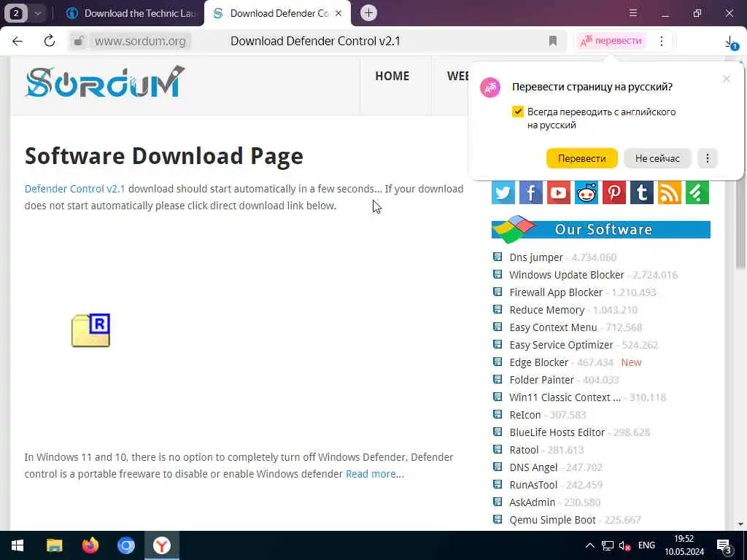Open the Defender Control v2.1 link
This screenshot has height=560, width=747.
point(75,189)
